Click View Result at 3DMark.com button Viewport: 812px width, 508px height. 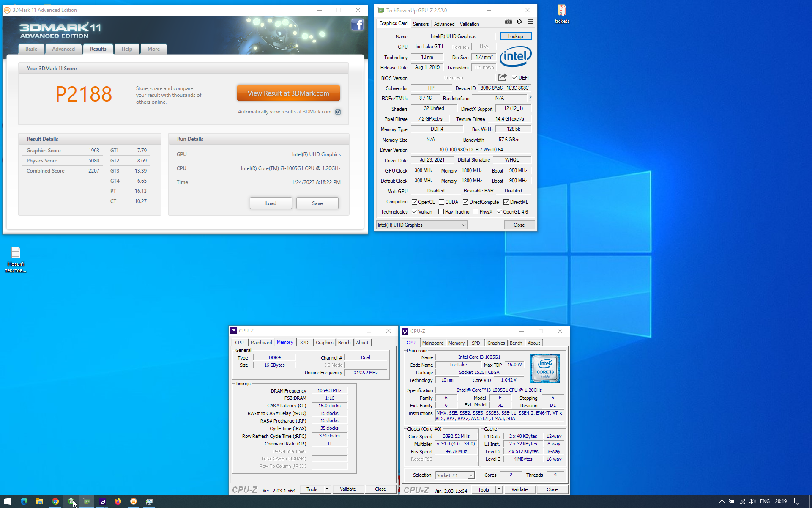click(288, 93)
